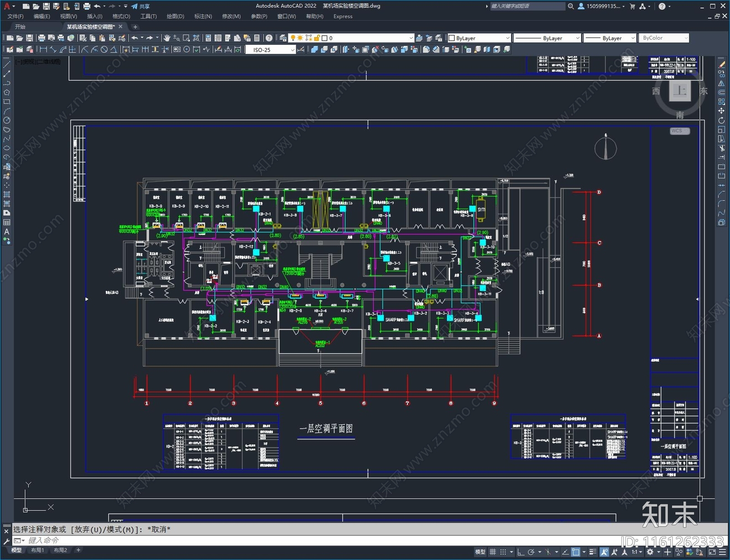Select the Table draw tool

6,222
